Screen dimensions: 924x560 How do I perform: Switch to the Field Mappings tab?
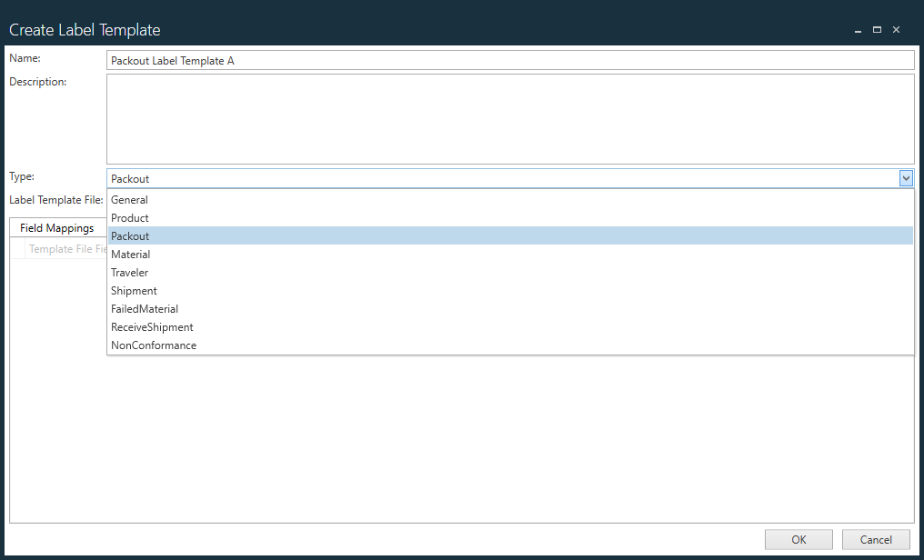click(57, 227)
